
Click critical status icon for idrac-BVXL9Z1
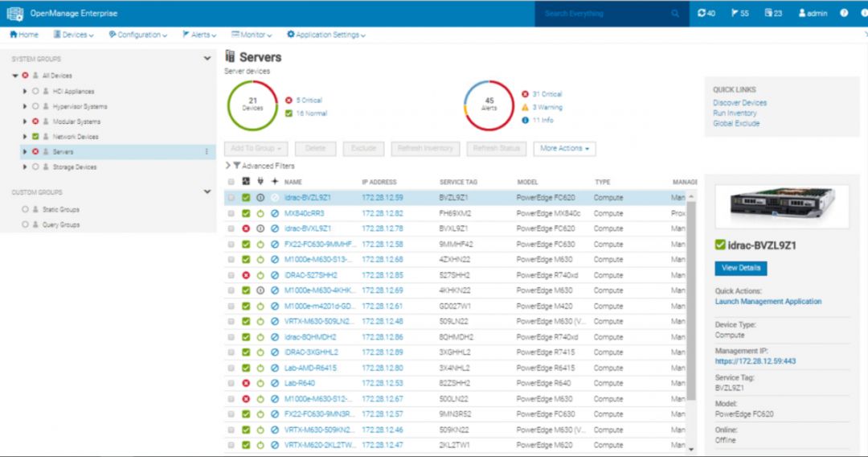(246, 228)
